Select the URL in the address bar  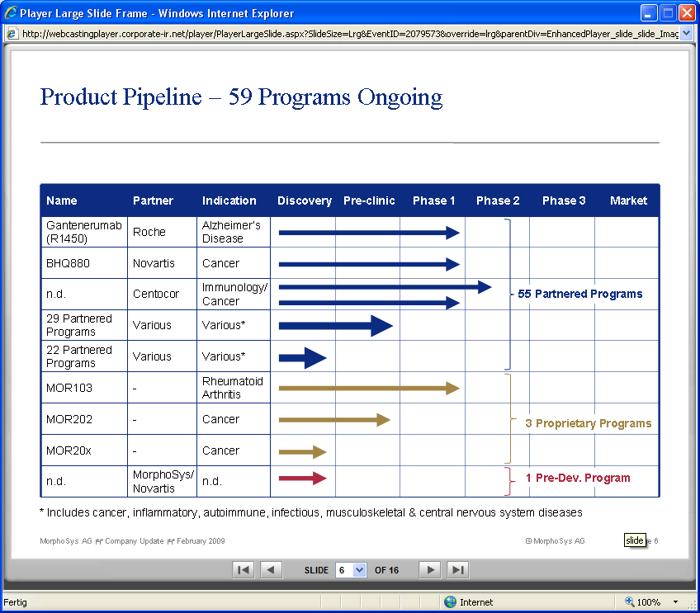point(330,33)
